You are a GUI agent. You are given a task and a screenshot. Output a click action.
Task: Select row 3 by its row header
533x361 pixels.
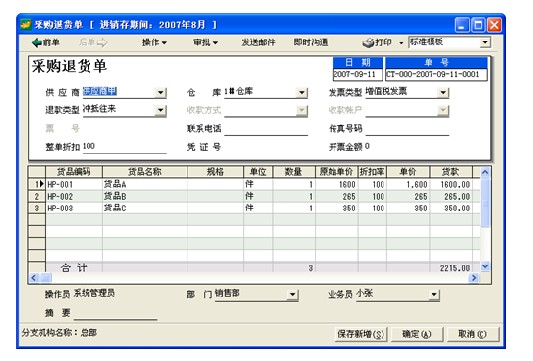point(37,208)
